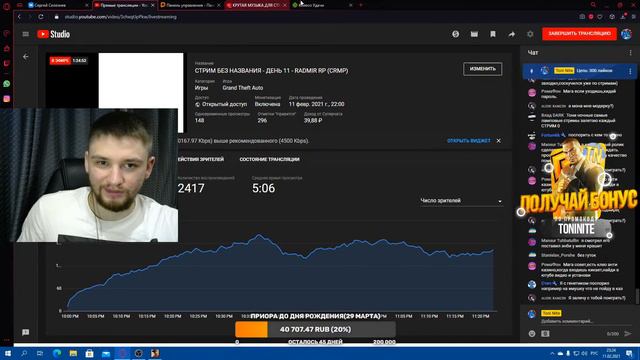This screenshot has width=640, height=360.
Task: Click the red End Stream button
Action: pyautogui.click(x=579, y=34)
